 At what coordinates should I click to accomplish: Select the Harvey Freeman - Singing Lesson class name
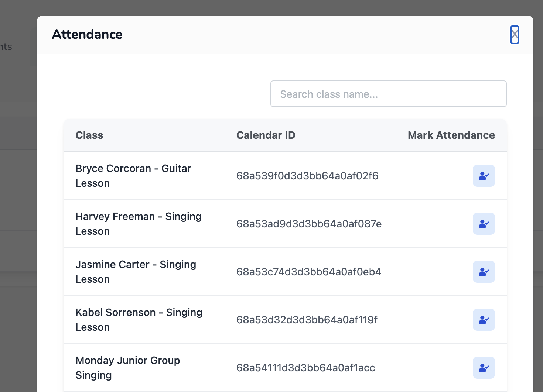pyautogui.click(x=138, y=224)
